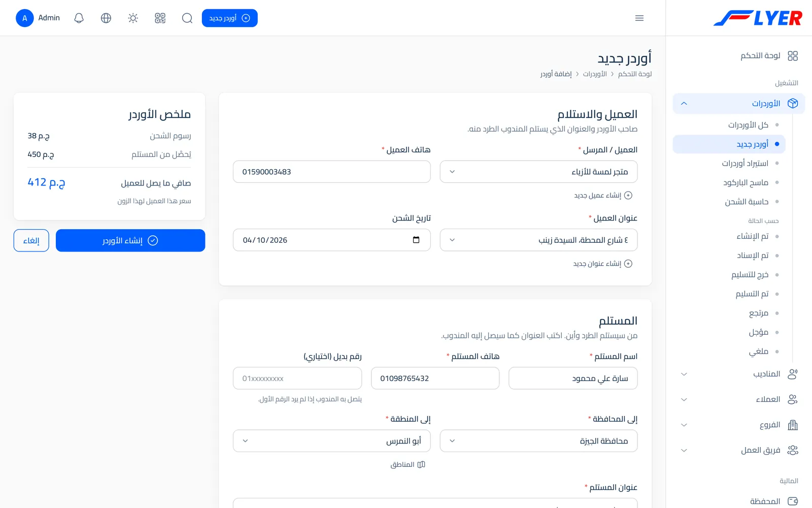Screen dimensions: 812x508
Task: Expand the العملاء sidebar menu
Action: click(739, 399)
